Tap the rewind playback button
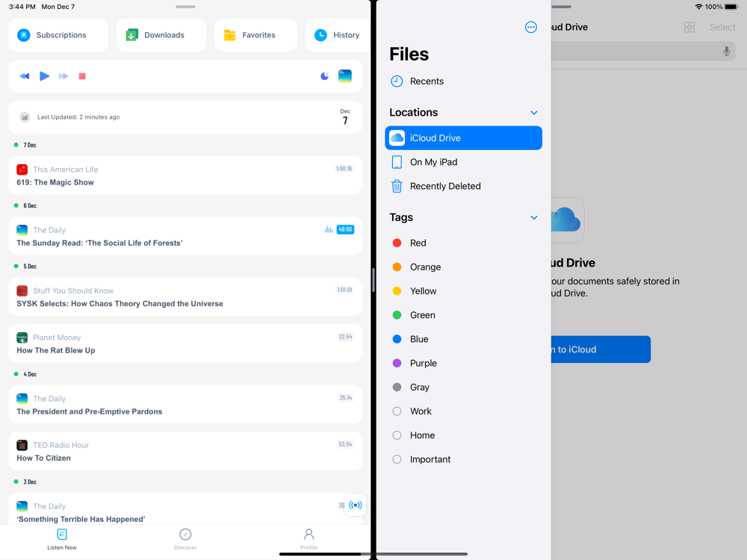 click(25, 76)
